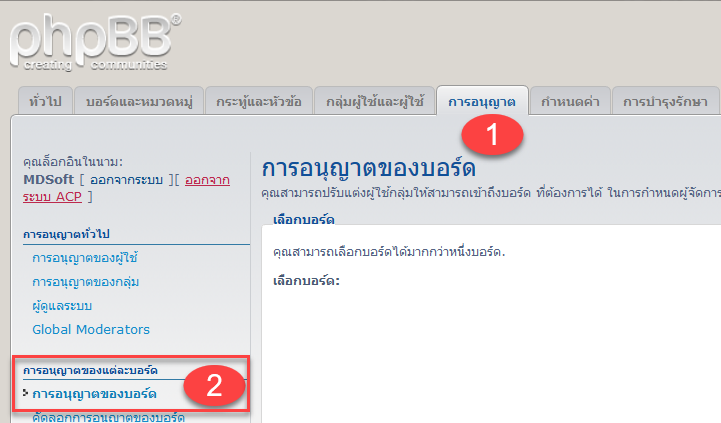Switch to the บอร์ดและหมวดหมู่ tab
The image size is (721, 423).
pos(141,102)
